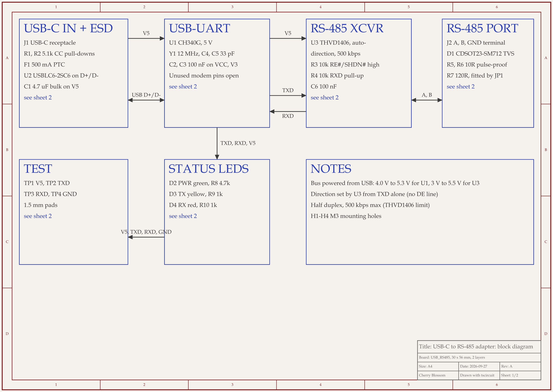Click 'Y1 12 MHz, C4, C5 33 pF' line
The image size is (553, 392).
(202, 54)
